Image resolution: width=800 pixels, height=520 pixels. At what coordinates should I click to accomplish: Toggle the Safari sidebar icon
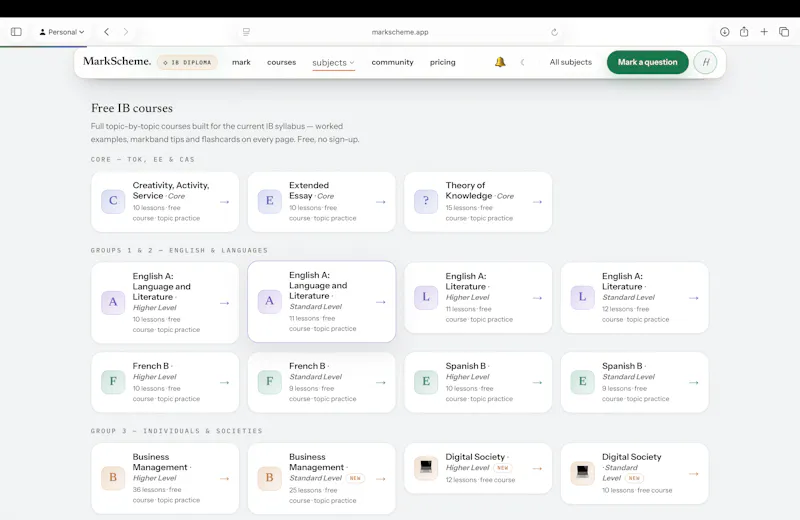coord(16,32)
